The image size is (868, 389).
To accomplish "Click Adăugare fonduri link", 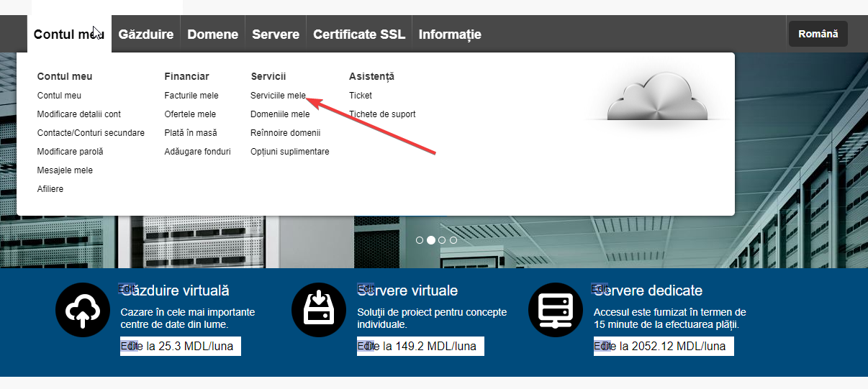I will tap(197, 152).
